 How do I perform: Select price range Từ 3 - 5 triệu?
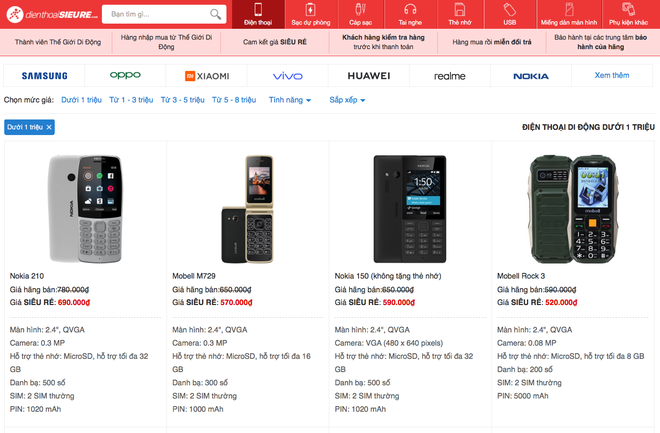[182, 100]
